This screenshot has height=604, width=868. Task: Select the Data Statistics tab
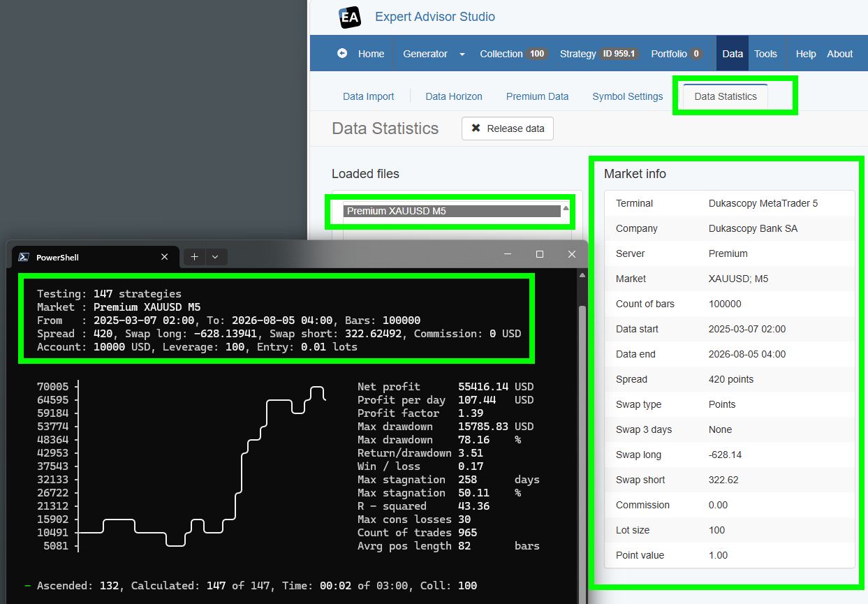click(726, 96)
